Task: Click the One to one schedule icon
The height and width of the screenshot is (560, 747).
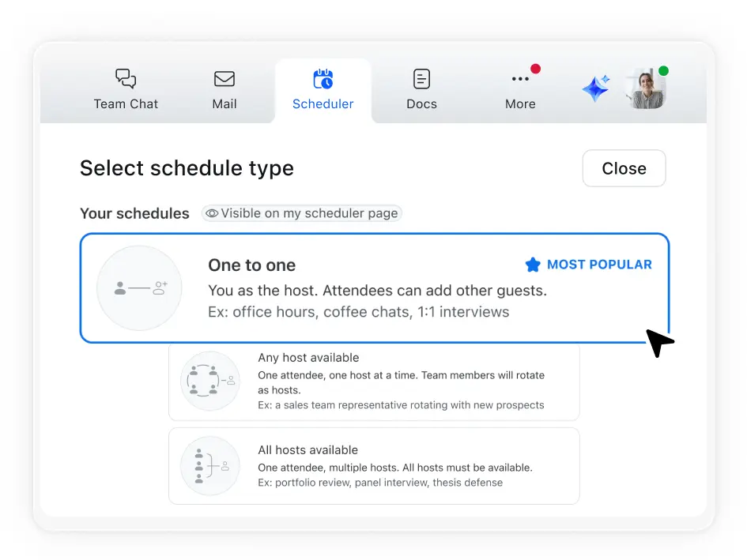Action: tap(139, 288)
